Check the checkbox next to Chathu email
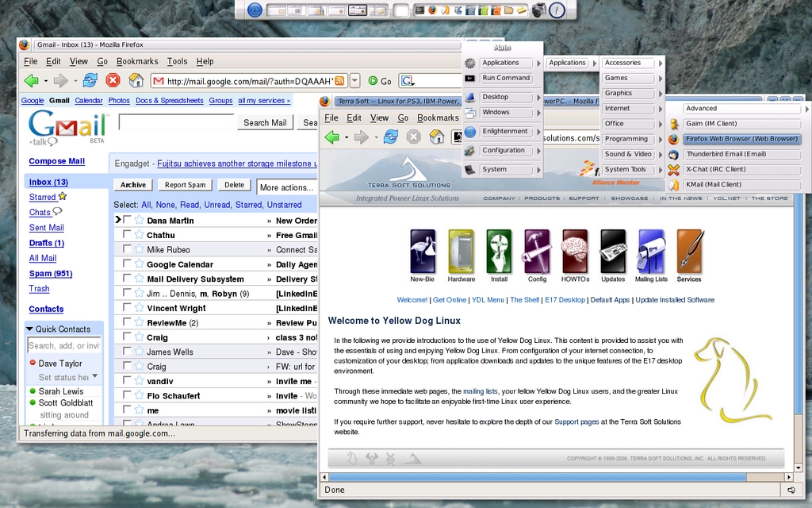812x508 pixels. click(x=127, y=235)
